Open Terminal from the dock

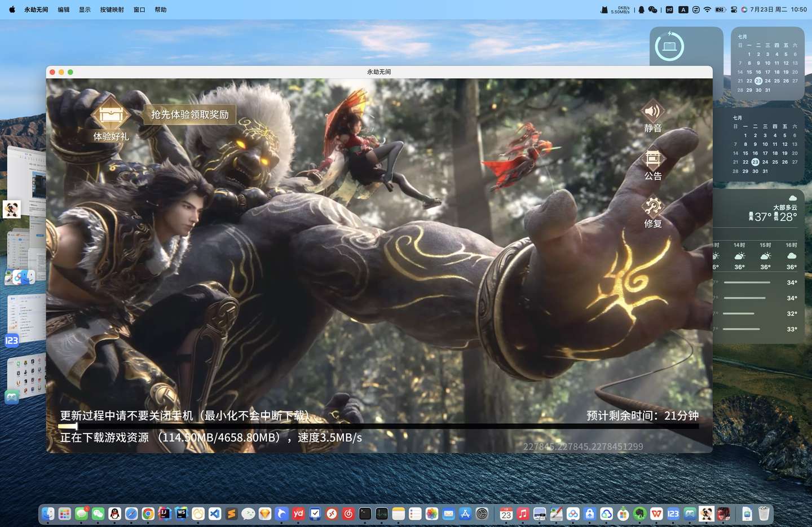[365, 513]
